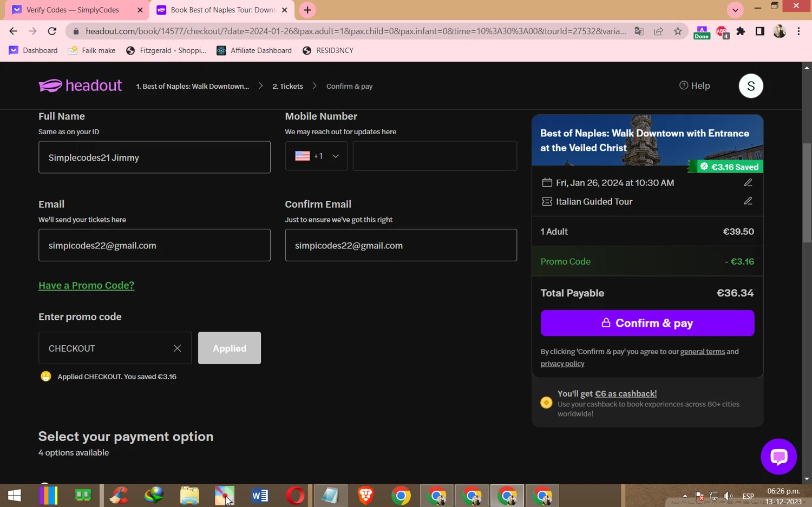This screenshot has height=507, width=812.
Task: Clear the CHECKOUT promo code field
Action: [x=177, y=348]
